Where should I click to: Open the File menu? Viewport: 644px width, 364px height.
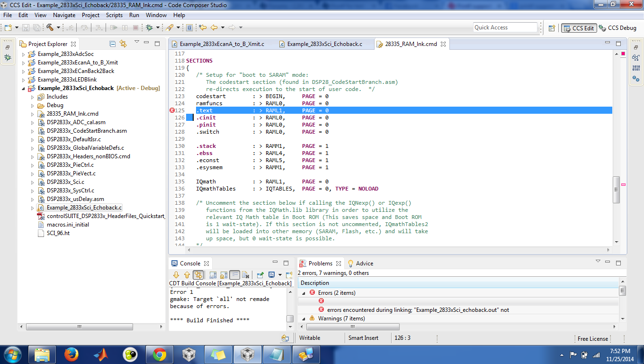point(8,15)
